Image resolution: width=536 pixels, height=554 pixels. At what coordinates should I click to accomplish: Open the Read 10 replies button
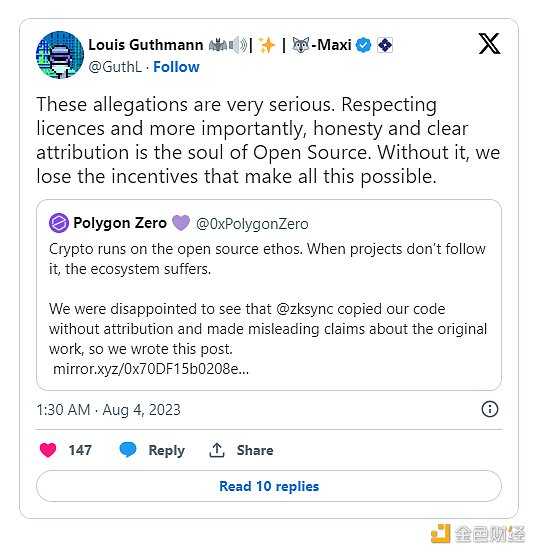(269, 486)
